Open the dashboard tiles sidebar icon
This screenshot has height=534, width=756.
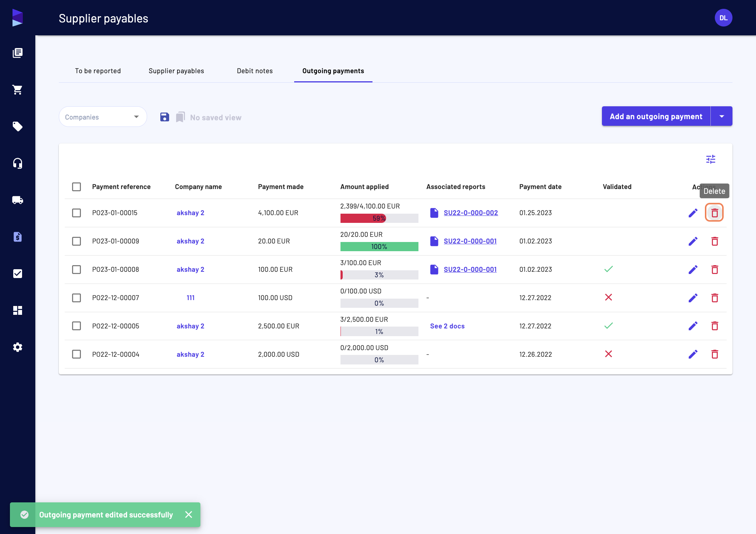18,310
